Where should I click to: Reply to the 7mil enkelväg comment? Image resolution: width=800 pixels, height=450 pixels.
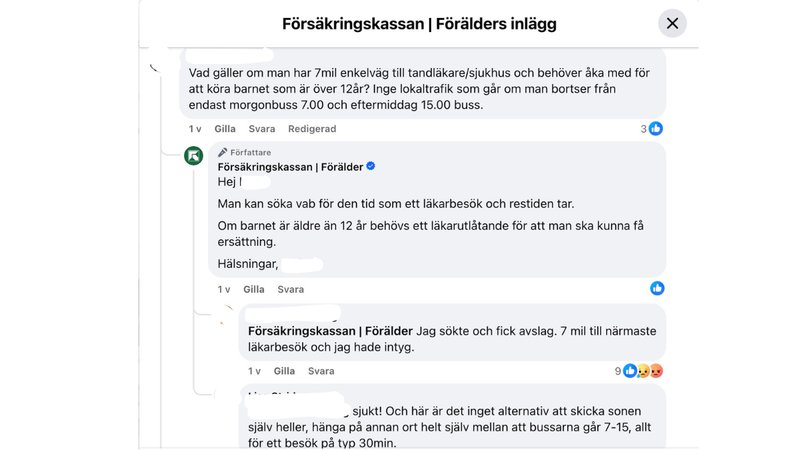(x=262, y=129)
